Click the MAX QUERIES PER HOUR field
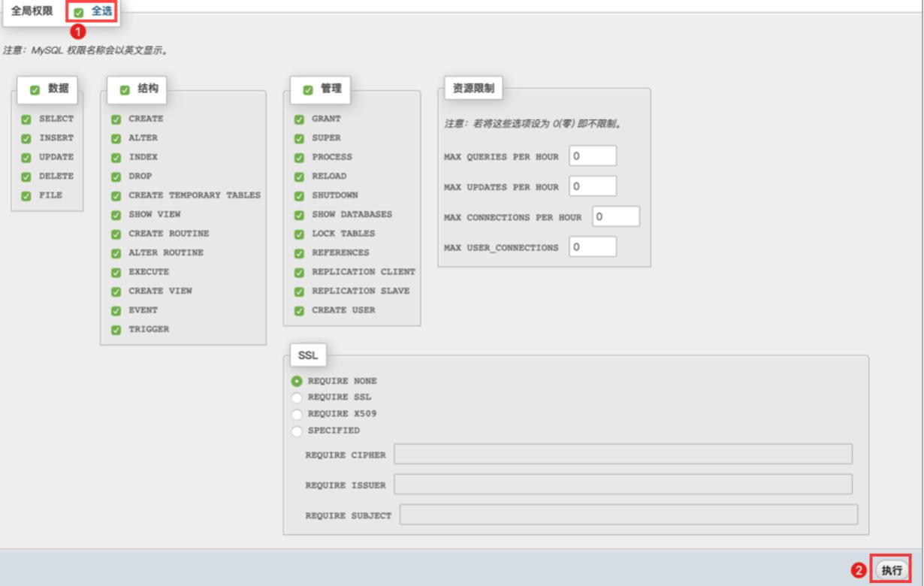924x586 pixels. pyautogui.click(x=593, y=156)
